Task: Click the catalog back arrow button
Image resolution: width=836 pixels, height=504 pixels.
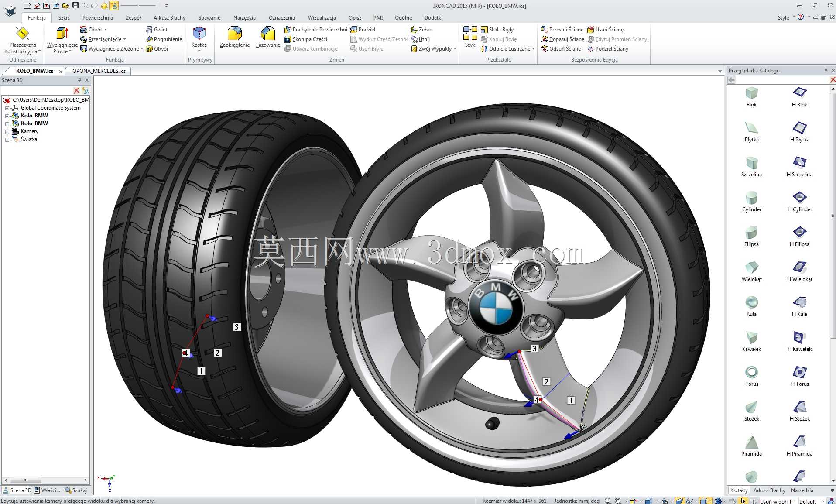Action: 732,80
